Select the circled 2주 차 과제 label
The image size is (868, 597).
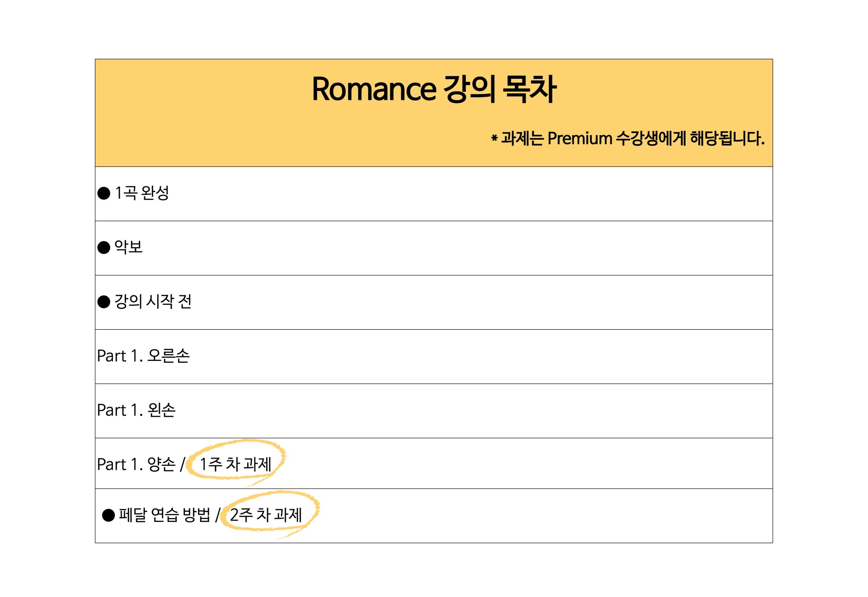coord(266,515)
